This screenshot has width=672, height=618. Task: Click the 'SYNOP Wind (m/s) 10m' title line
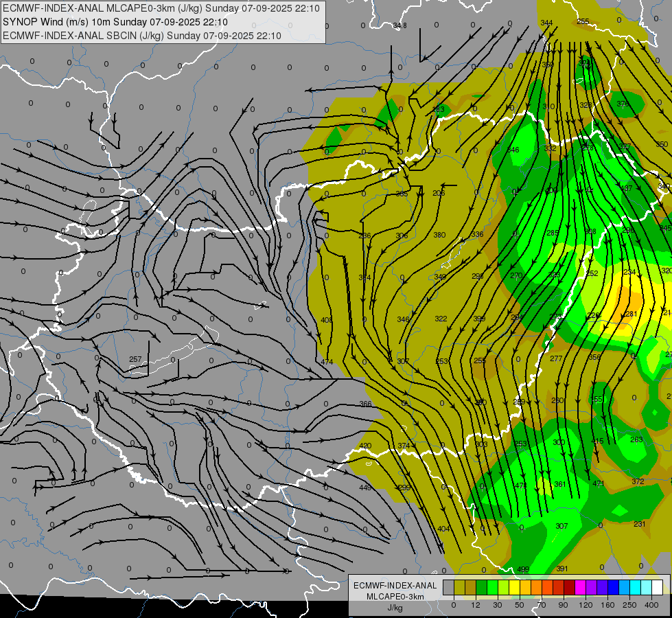click(115, 22)
